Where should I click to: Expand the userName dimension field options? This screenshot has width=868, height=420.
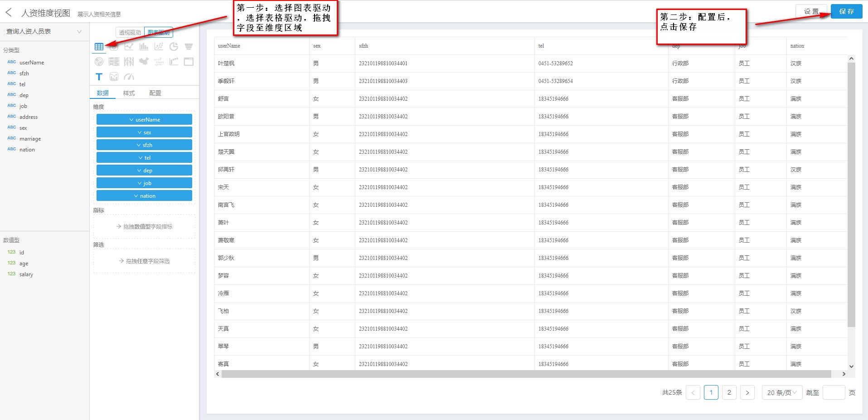click(x=144, y=120)
